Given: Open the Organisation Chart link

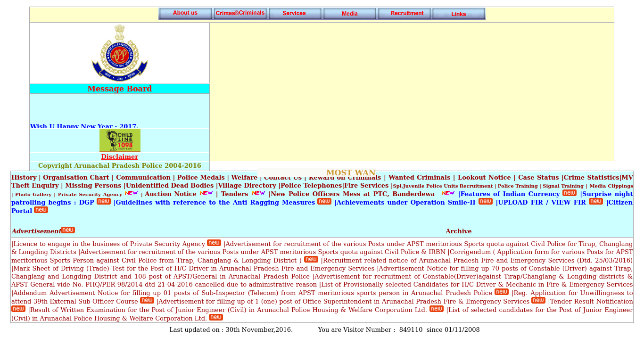Looking at the screenshot, I should point(76,178).
